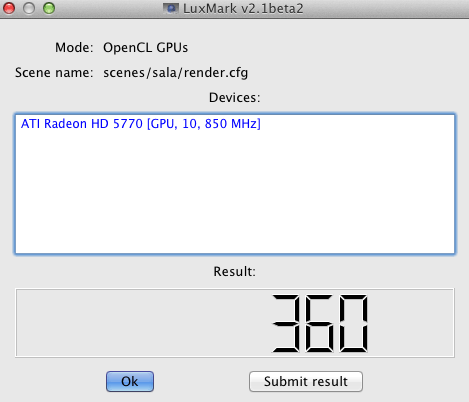Click the OpenCL GPUs mode value
This screenshot has height=402, width=469.
tap(145, 48)
